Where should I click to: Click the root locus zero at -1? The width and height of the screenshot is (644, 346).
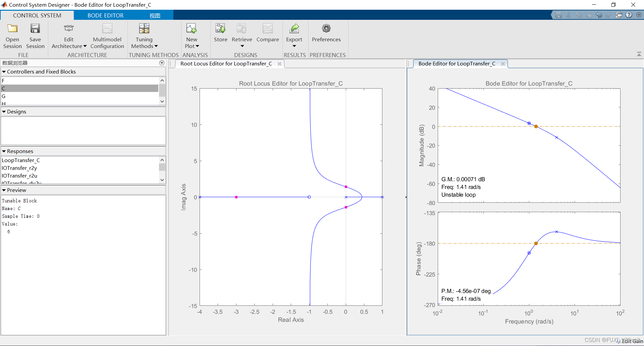tap(309, 197)
